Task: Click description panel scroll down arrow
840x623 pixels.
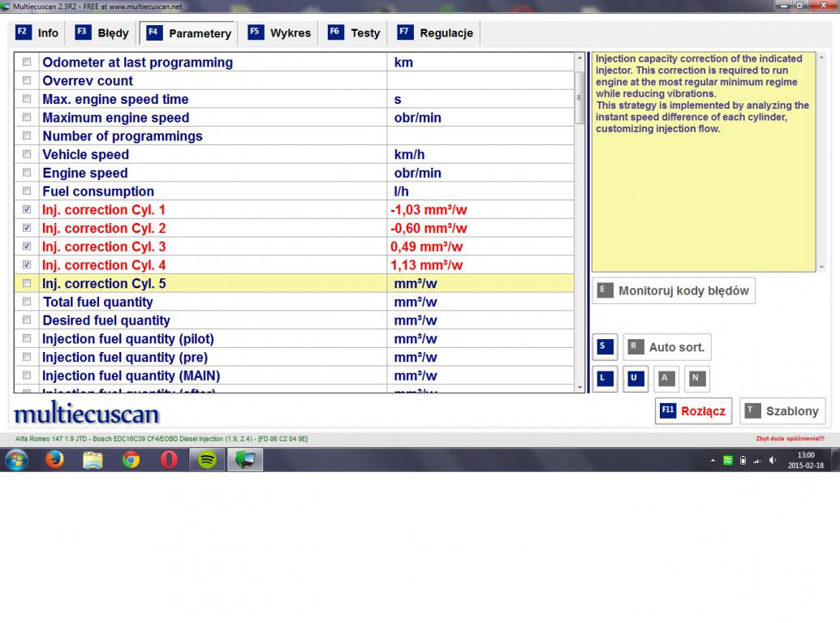Action: click(x=822, y=267)
